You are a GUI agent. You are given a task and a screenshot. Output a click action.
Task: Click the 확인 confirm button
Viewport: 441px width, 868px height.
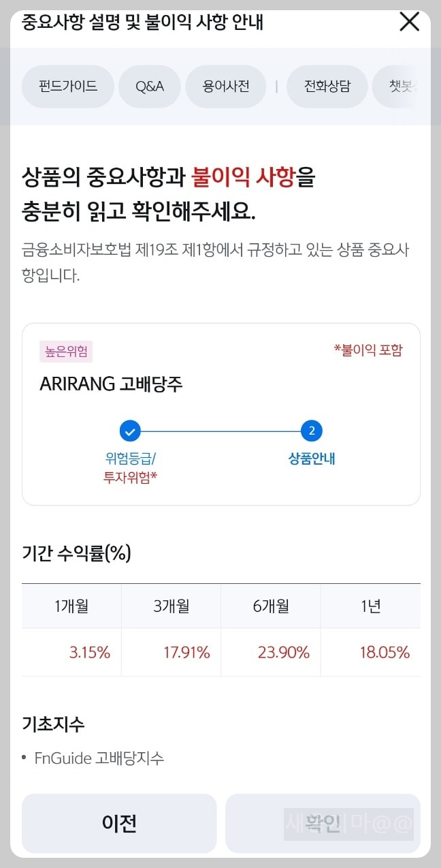322,823
